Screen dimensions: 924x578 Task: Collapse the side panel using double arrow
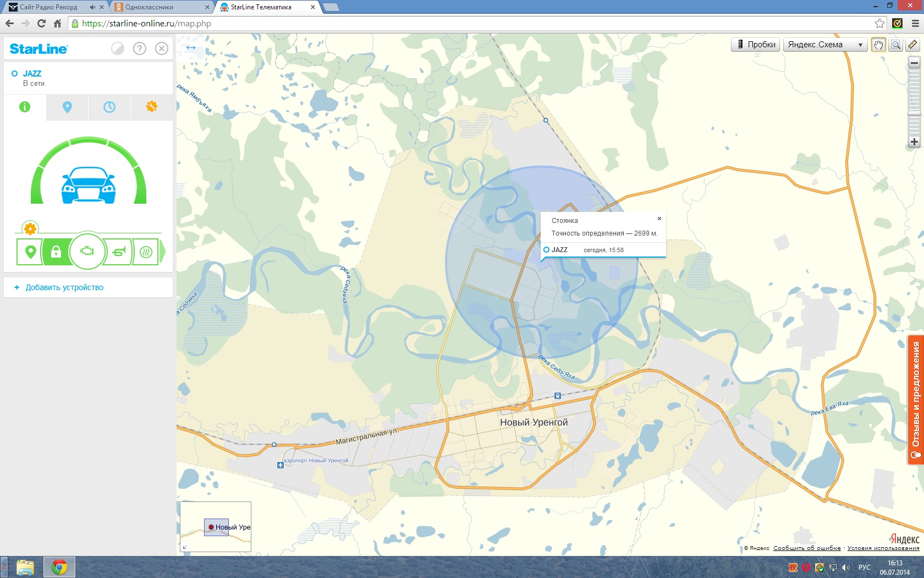coord(191,48)
